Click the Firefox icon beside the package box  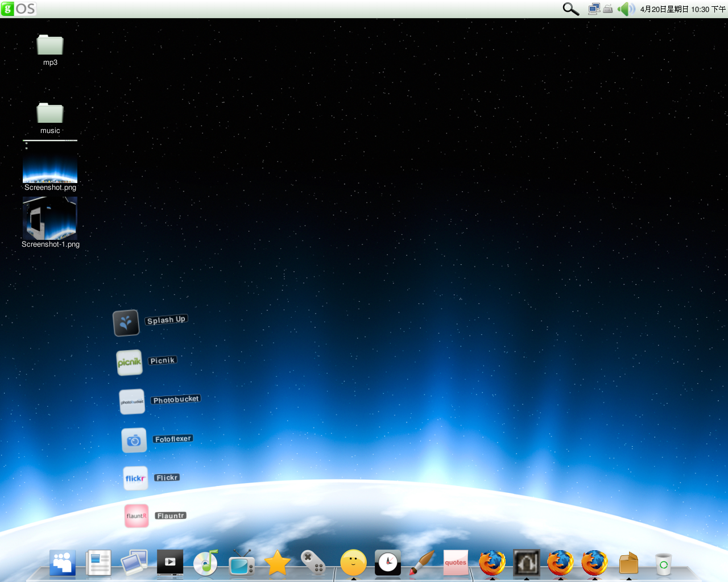tap(594, 563)
